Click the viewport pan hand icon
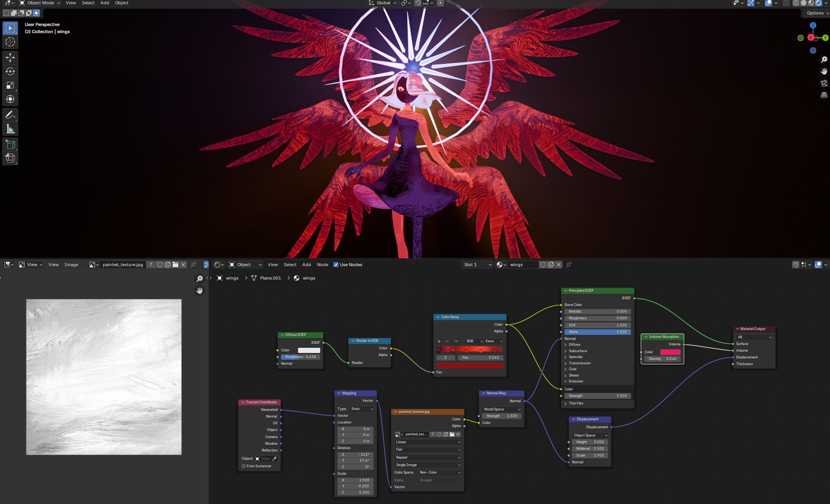This screenshot has width=830, height=504. coord(824,71)
